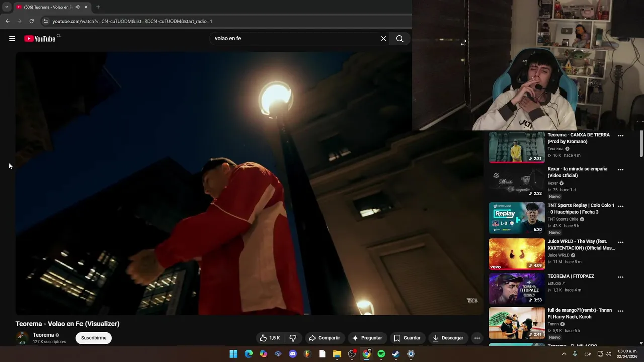This screenshot has height=362, width=644.
Task: Click the browser address bar URL
Action: 132,21
